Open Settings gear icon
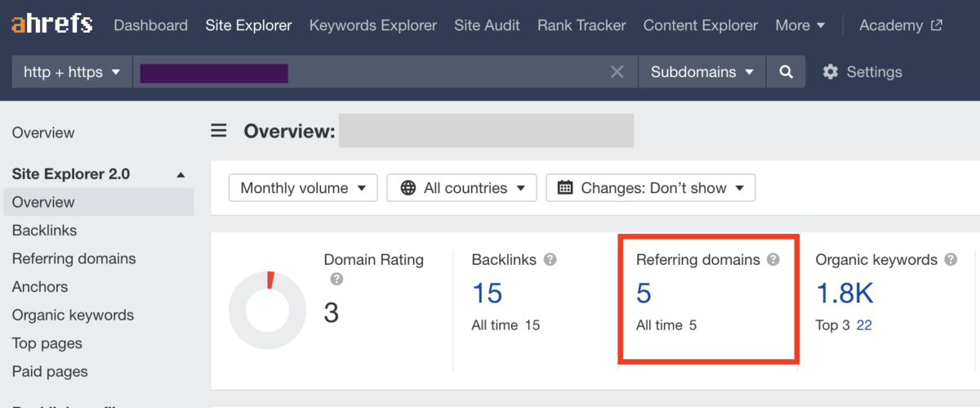Image resolution: width=980 pixels, height=408 pixels. click(x=831, y=72)
